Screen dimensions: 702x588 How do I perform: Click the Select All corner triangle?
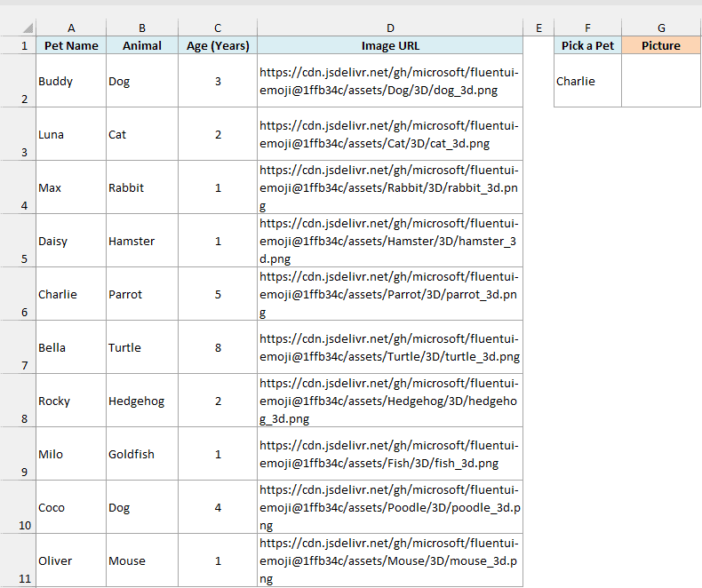pos(28,28)
